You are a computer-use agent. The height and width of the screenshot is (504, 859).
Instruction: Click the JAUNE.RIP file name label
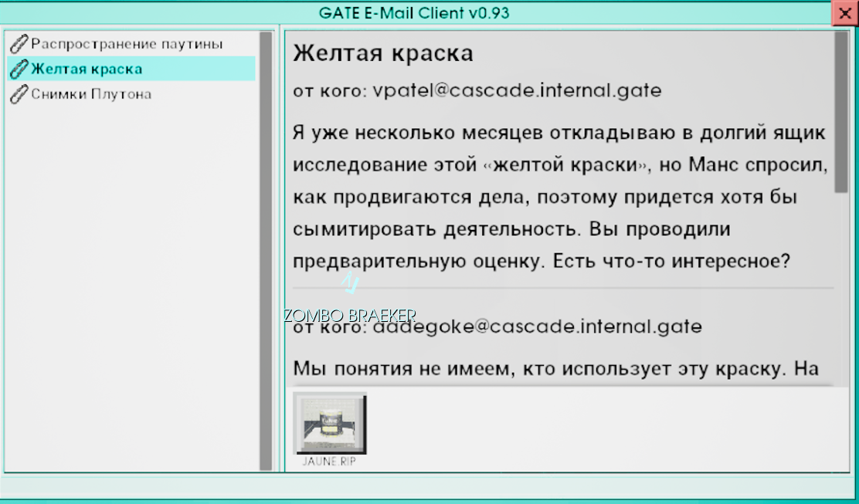[x=329, y=462]
